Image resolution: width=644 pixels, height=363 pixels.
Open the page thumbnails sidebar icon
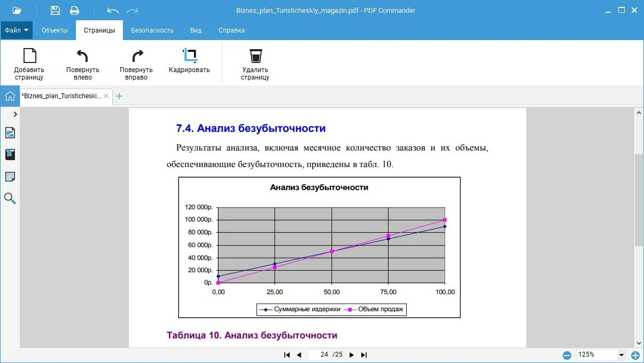[10, 133]
